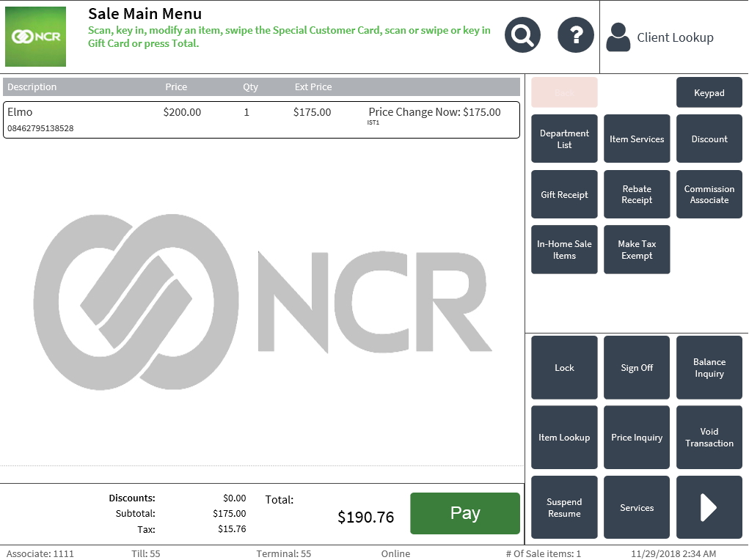This screenshot has width=749, height=560.
Task: Click # Of Sale items: 1
Action: (544, 553)
